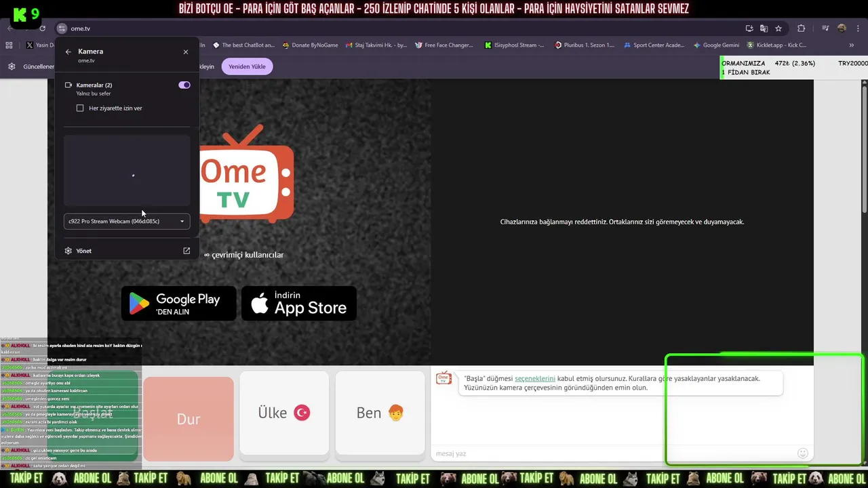Click the camera preview in the Kamera panel
The image size is (868, 488).
point(127,170)
